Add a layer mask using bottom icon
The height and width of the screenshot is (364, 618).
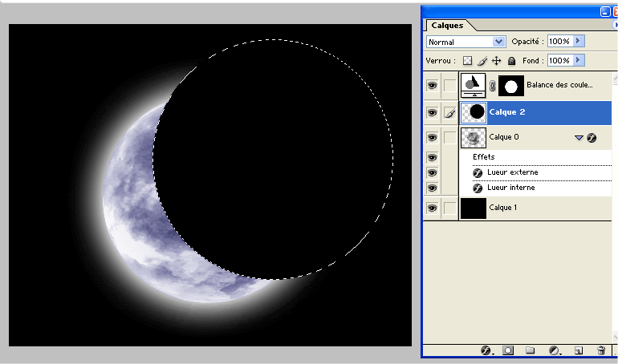[508, 351]
